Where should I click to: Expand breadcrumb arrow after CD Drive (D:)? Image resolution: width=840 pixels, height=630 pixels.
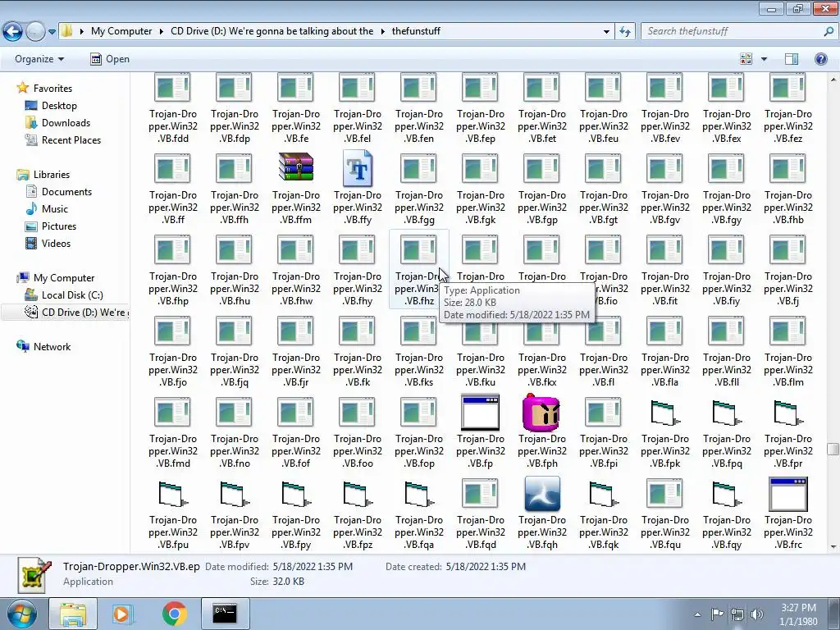(382, 31)
